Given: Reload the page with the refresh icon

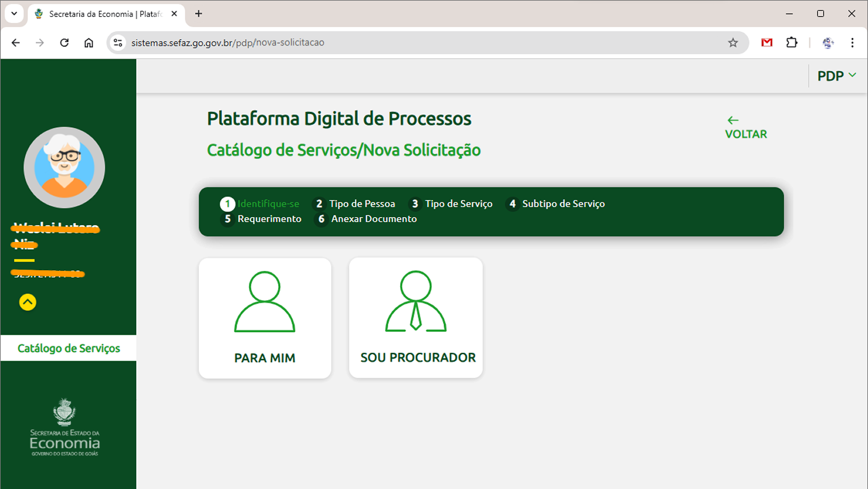Looking at the screenshot, I should click(64, 42).
